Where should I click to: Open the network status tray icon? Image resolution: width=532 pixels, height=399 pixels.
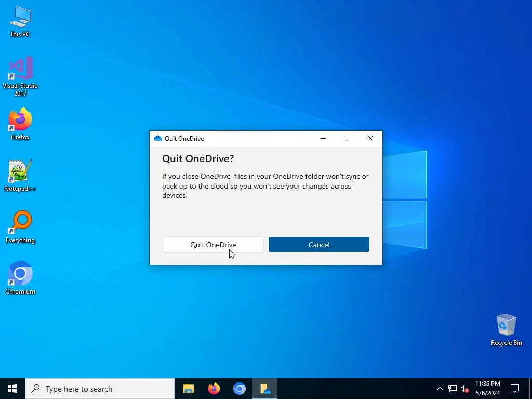453,389
